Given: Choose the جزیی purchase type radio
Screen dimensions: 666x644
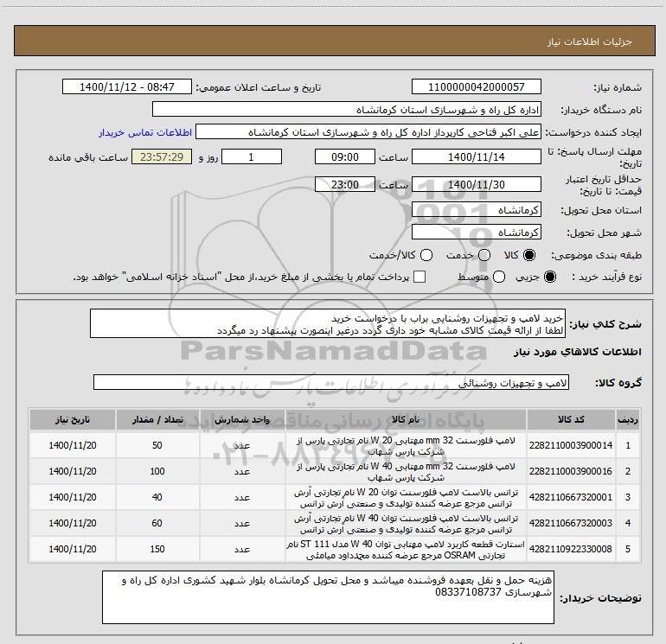Looking at the screenshot, I should pos(549,277).
